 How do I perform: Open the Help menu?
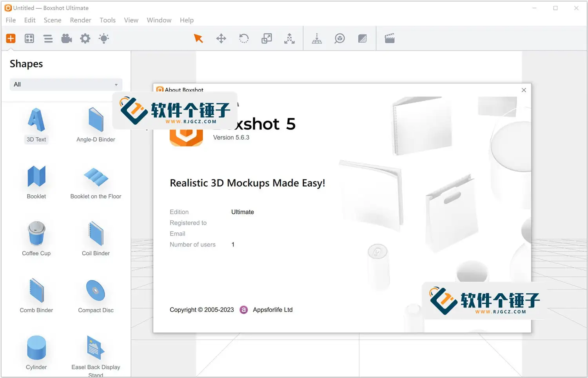pos(187,20)
